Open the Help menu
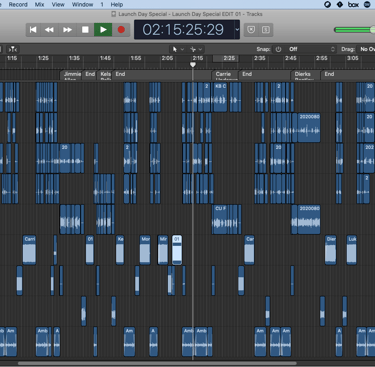This screenshot has width=375, height=367. (x=117, y=4)
